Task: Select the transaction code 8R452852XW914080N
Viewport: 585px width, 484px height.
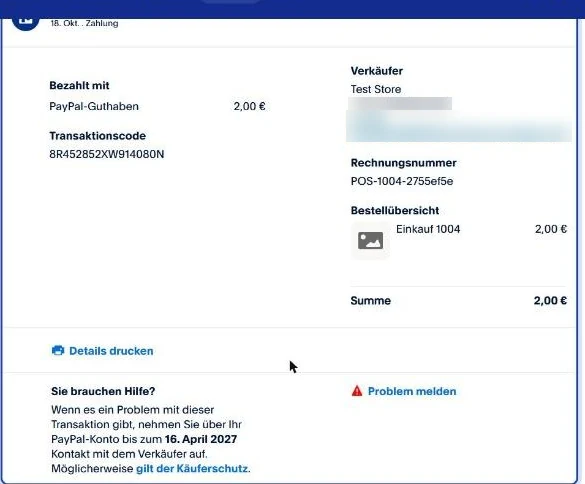Action: [107, 154]
